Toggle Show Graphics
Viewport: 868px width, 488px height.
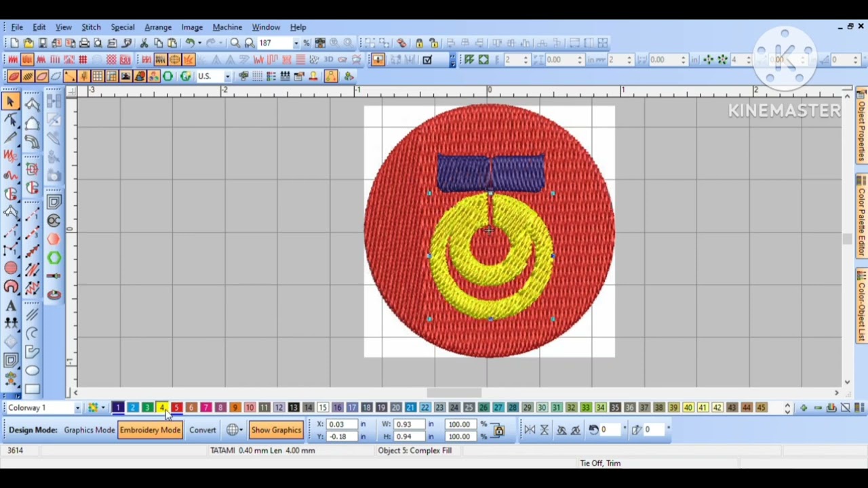(276, 430)
